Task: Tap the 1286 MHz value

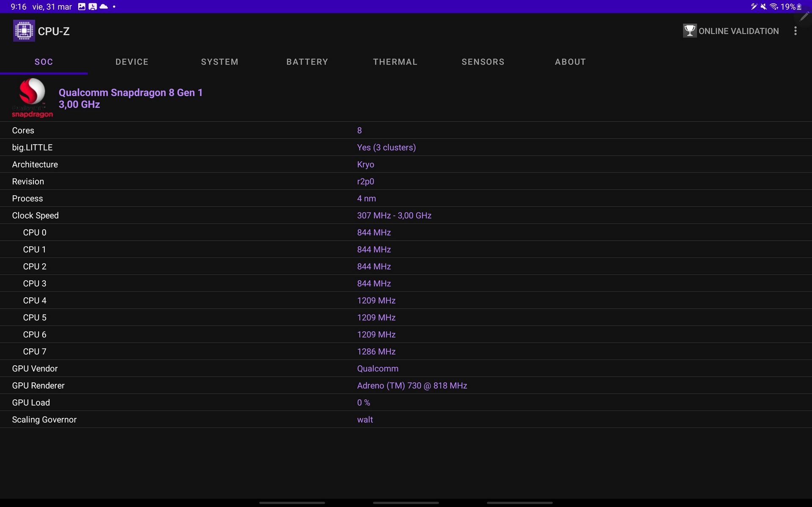Action: (x=376, y=351)
